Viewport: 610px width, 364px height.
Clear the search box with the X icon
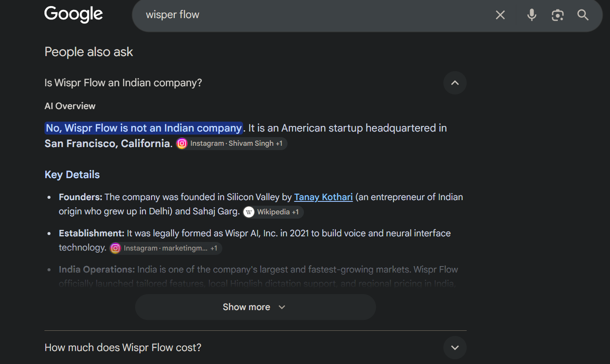pyautogui.click(x=500, y=15)
